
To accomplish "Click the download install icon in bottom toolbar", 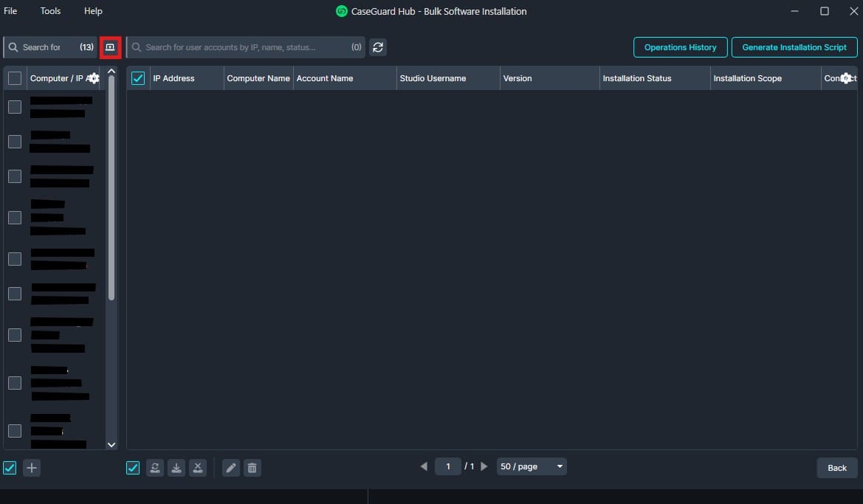I will click(x=176, y=468).
